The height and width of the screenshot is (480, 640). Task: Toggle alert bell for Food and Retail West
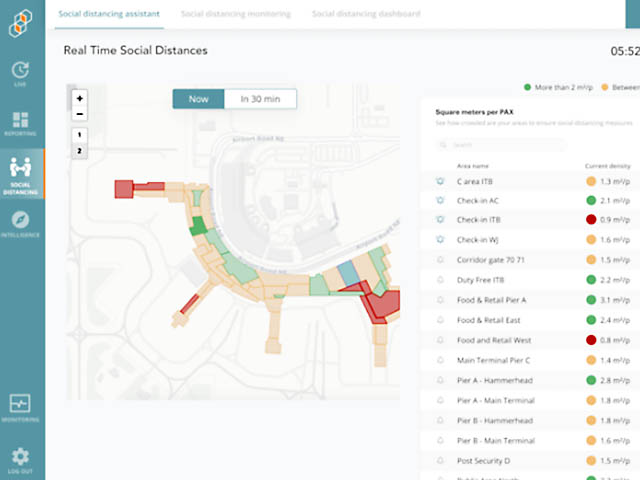439,340
